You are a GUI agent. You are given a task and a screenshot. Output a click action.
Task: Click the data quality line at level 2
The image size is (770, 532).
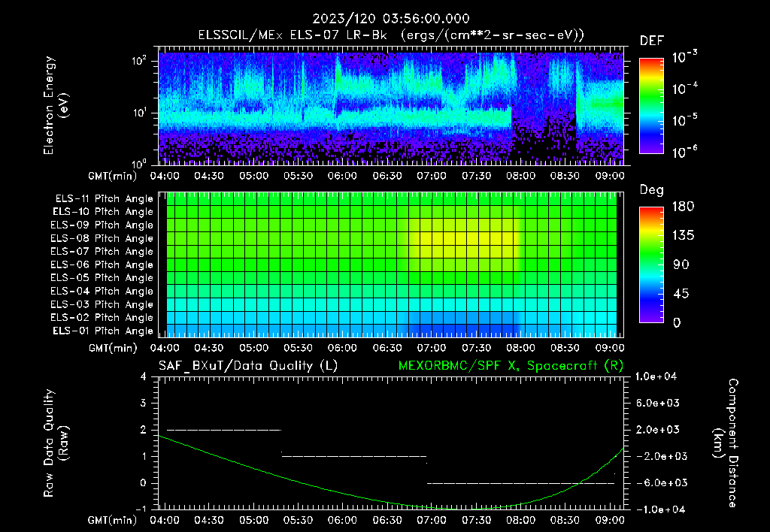[224, 430]
